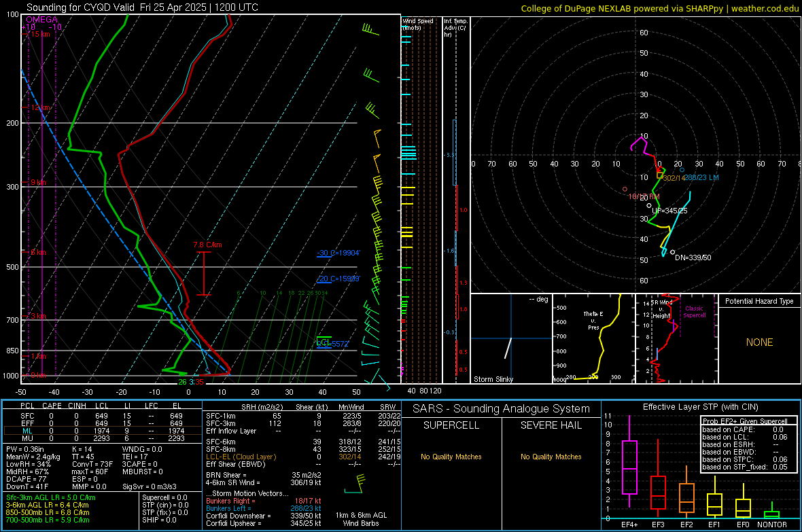This screenshot has height=532, width=802.
Task: Click the Theta-E v. Pres caption
Action: coord(593,320)
